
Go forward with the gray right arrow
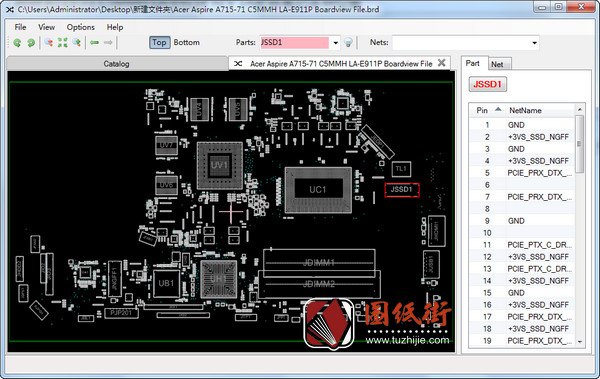coord(108,42)
